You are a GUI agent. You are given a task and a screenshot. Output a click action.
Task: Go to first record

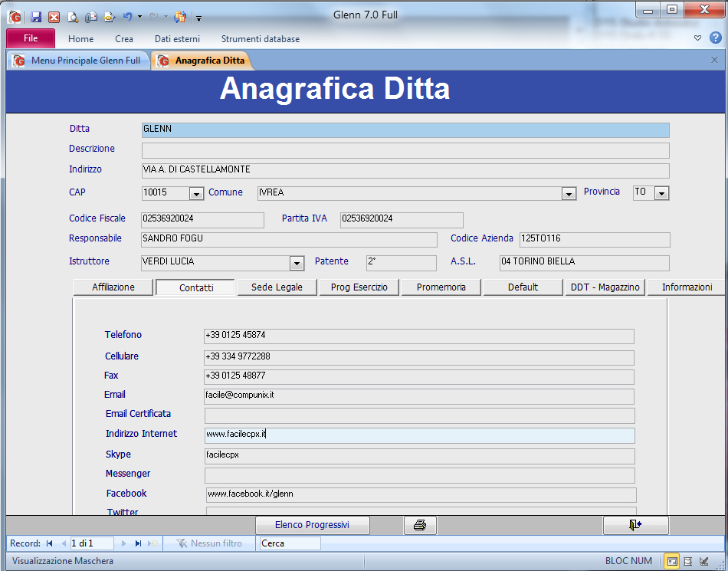click(x=50, y=543)
